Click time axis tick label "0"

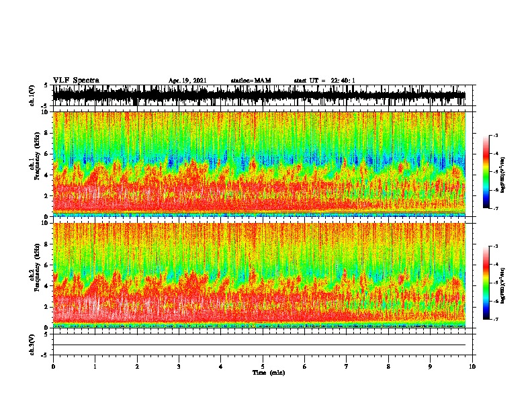point(53,367)
